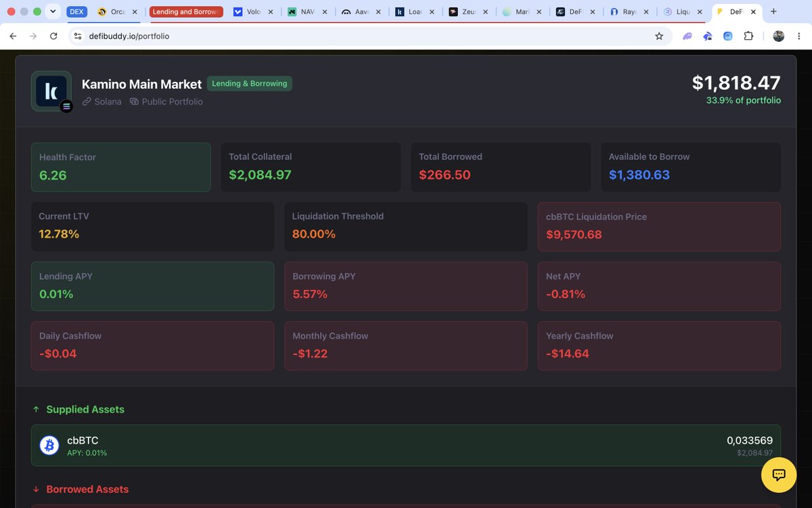This screenshot has height=508, width=812.
Task: Go back to the previous page
Action: coord(12,36)
